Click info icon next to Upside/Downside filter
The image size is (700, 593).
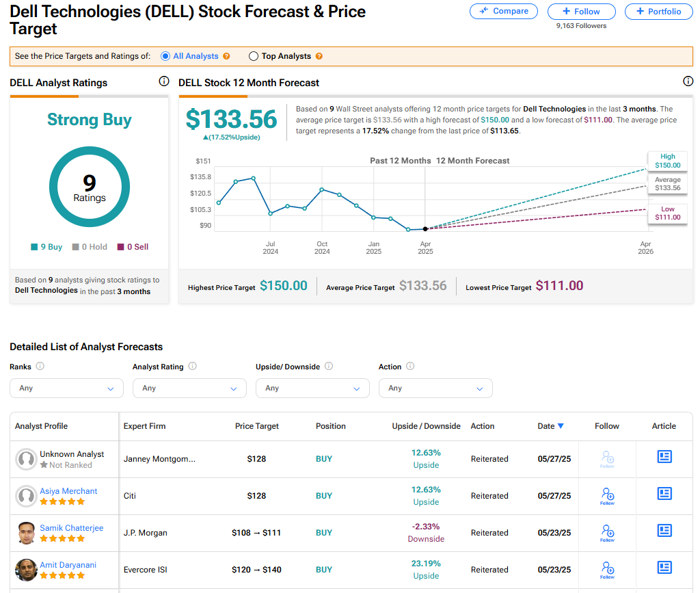[329, 366]
